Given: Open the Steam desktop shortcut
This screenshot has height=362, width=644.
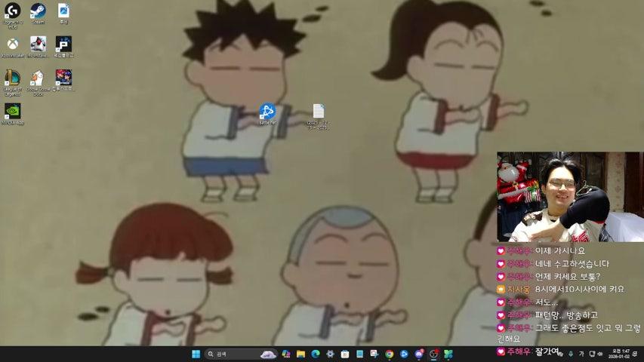Looking at the screenshot, I should [39, 14].
